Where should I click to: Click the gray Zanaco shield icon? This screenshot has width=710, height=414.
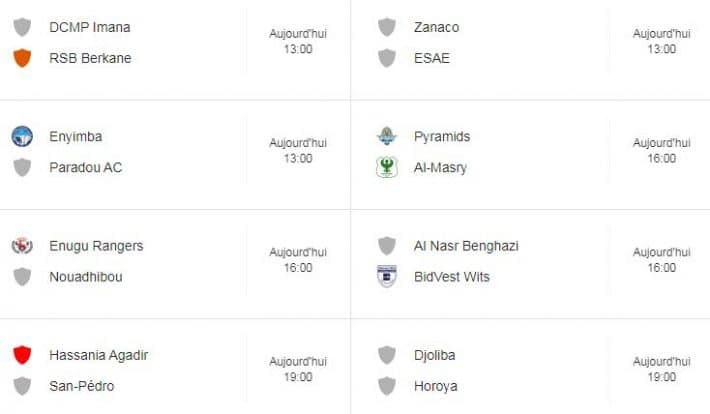tap(387, 27)
